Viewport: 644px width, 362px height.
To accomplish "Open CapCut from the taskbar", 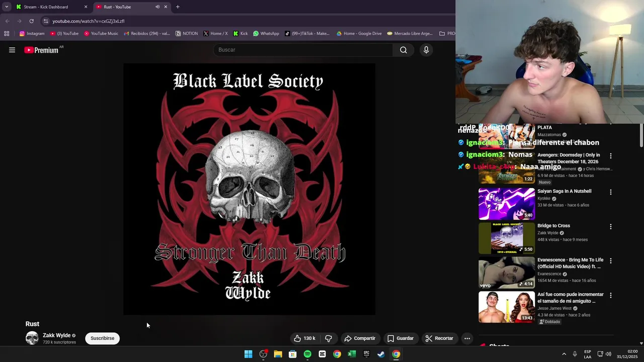I will click(322, 354).
